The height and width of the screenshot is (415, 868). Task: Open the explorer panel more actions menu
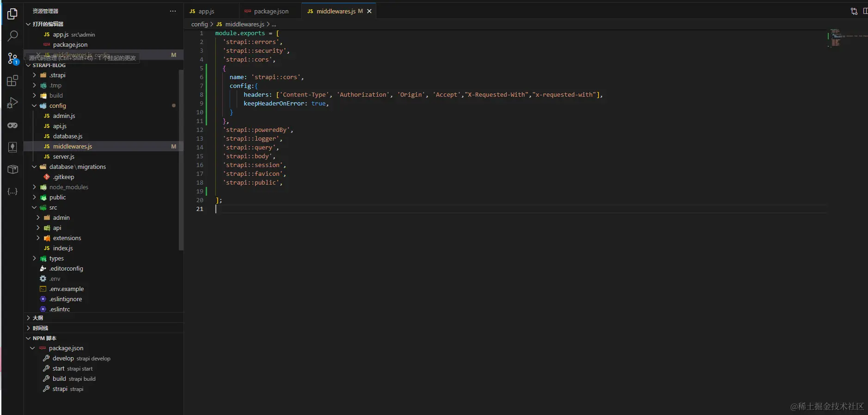click(x=173, y=11)
